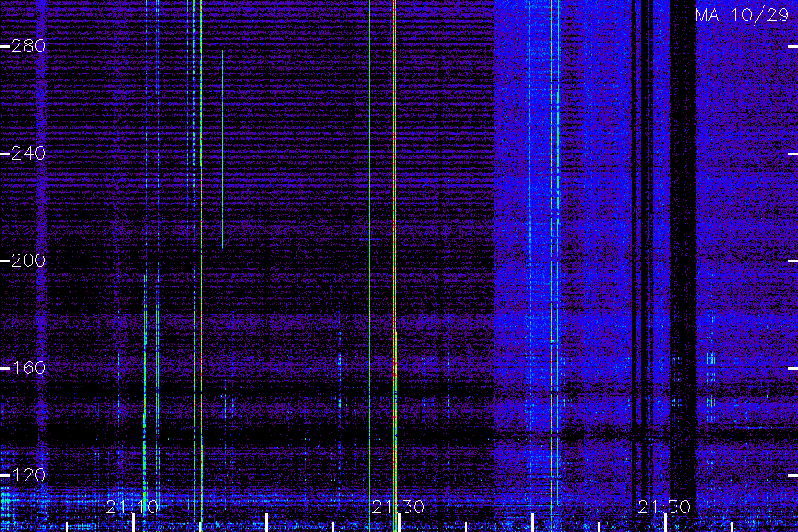Viewport: 798px width, 532px height.
Task: Click the 120 frequency axis label
Action: [x=28, y=475]
